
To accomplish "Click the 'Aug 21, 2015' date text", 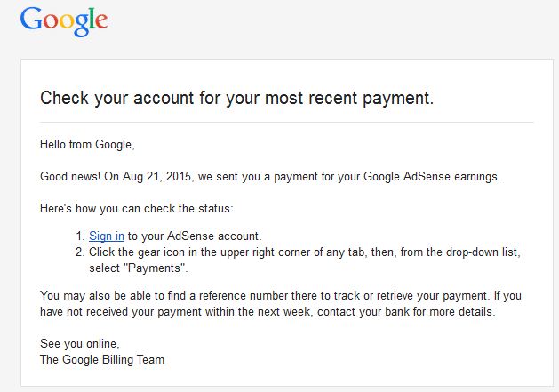I will 157,177.
